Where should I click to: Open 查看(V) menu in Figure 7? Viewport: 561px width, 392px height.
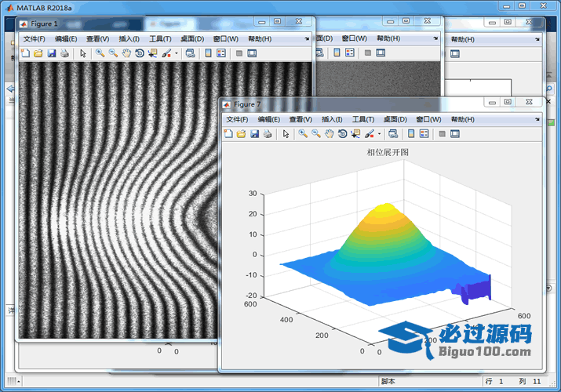(301, 119)
